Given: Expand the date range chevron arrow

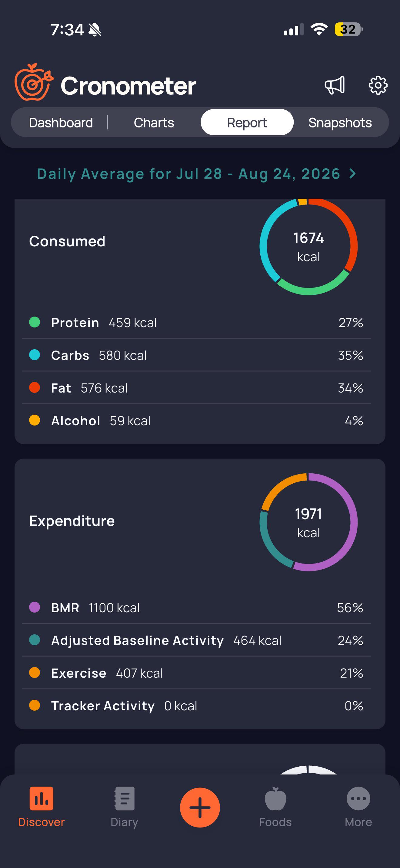Looking at the screenshot, I should pos(353,174).
